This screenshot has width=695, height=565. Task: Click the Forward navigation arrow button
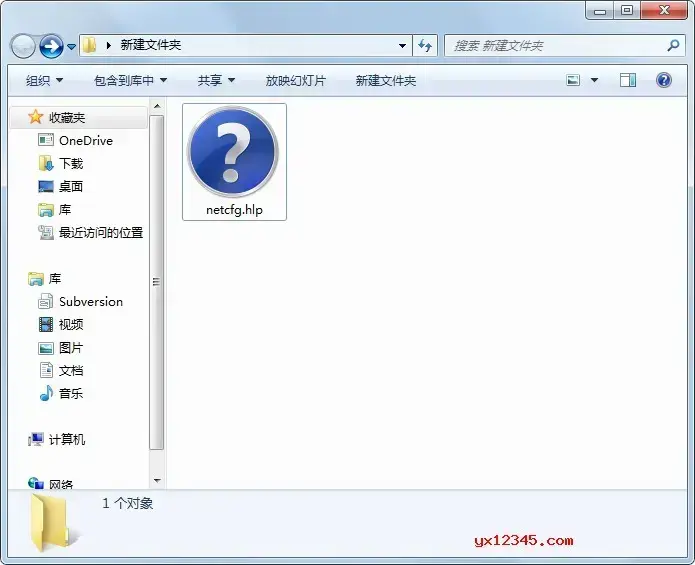point(51,46)
